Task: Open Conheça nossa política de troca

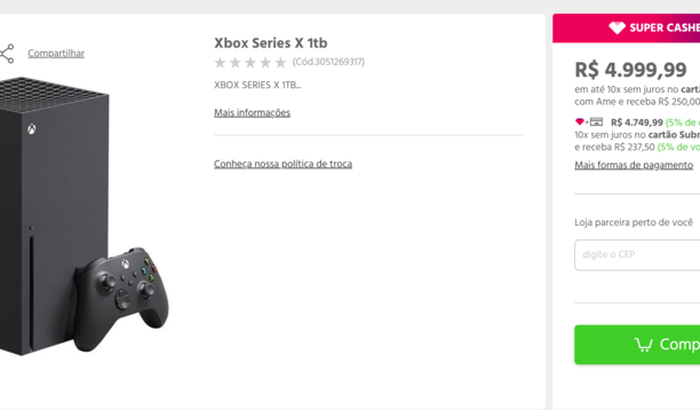Action: click(x=283, y=164)
